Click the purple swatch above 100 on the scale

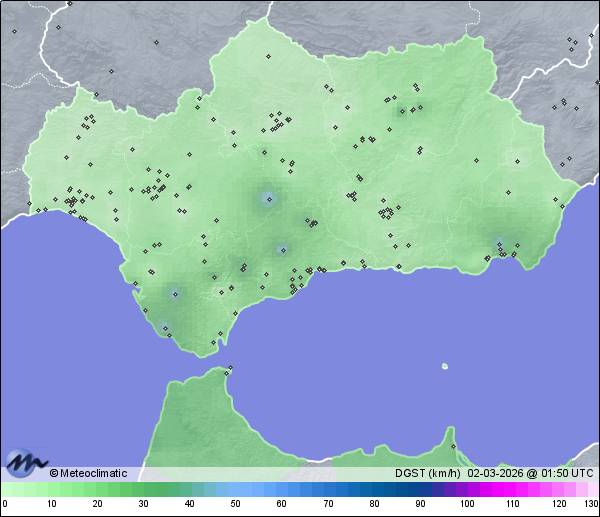click(466, 489)
